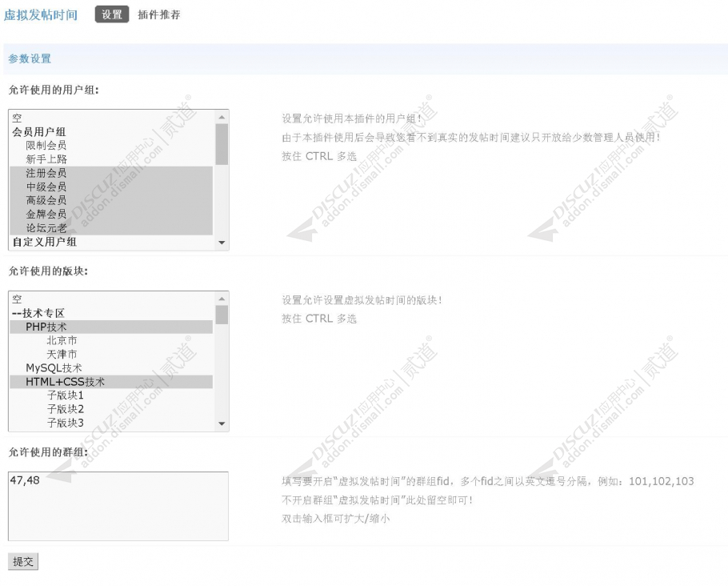Click the 允许使用的版块 label
The image size is (728, 586).
tap(48, 271)
